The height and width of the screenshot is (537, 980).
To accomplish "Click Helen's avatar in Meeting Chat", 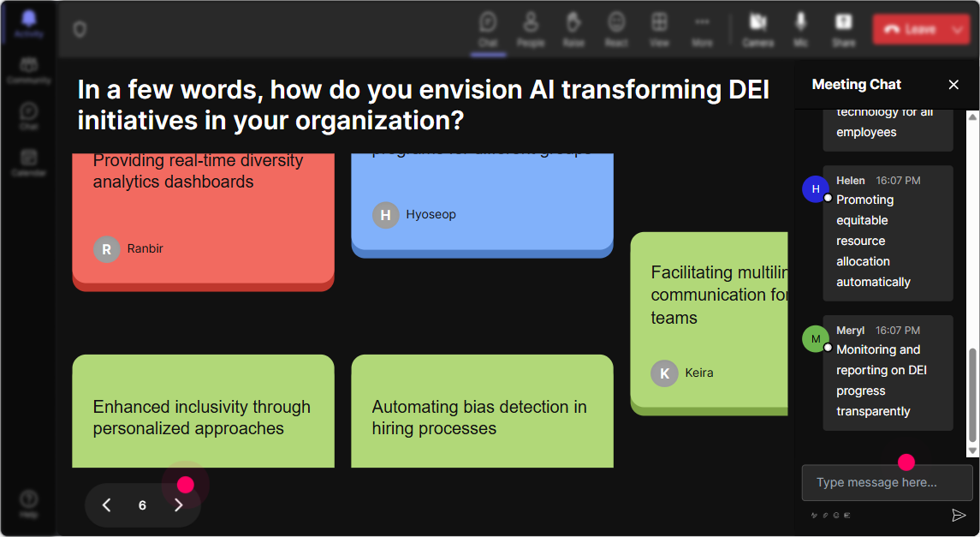I will [x=816, y=188].
